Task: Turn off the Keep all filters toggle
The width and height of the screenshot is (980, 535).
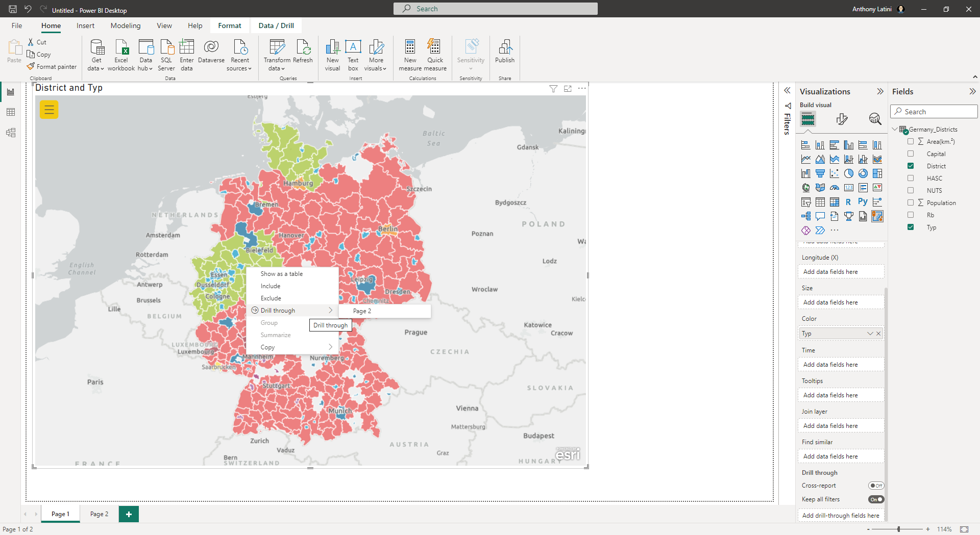Action: (876, 499)
